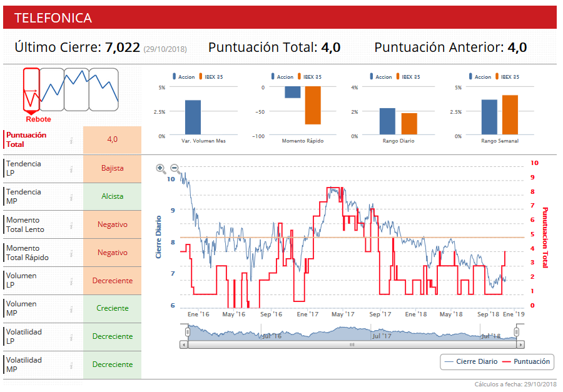This screenshot has width=563, height=392.
Task: Toggle IBEX 35 legend in Momento Rápido chart
Action: (310, 76)
